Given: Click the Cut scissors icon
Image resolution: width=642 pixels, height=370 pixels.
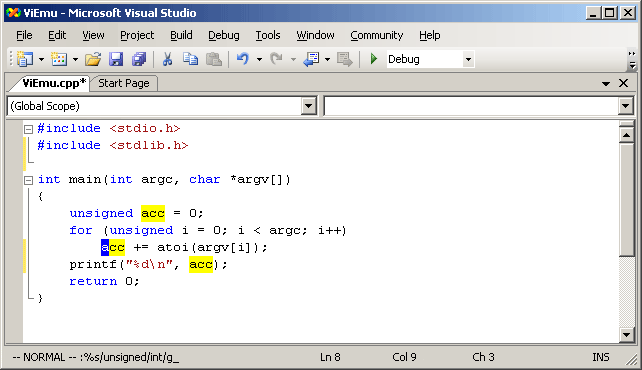Looking at the screenshot, I should tap(167, 59).
